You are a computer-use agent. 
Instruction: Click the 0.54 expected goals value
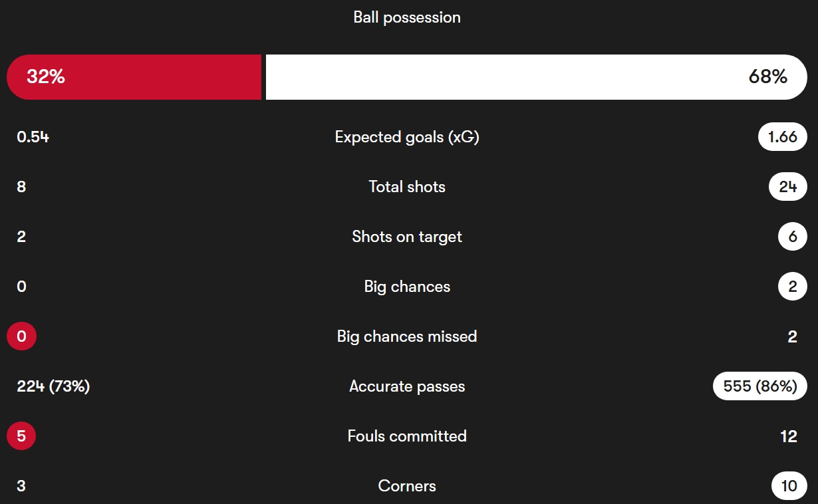[33, 137]
